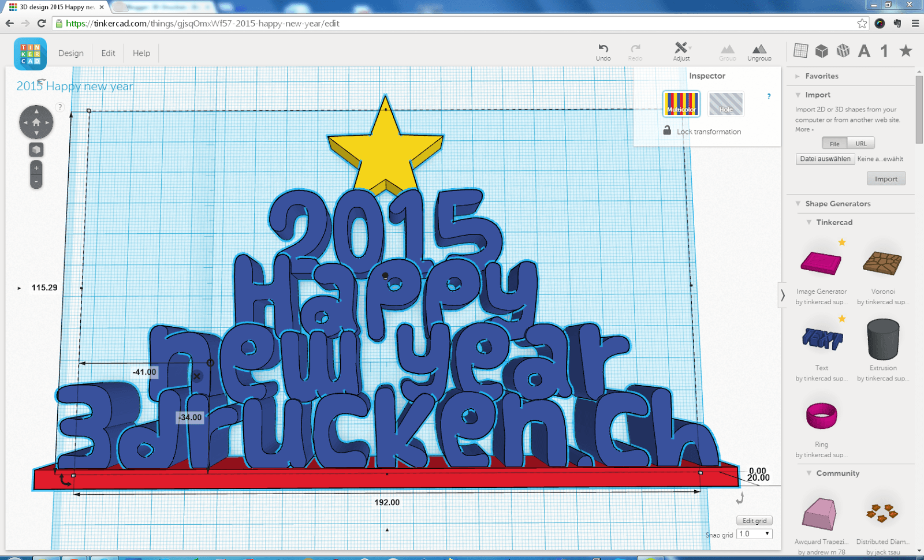The height and width of the screenshot is (560, 924).
Task: Reset view with the home button
Action: 36,122
